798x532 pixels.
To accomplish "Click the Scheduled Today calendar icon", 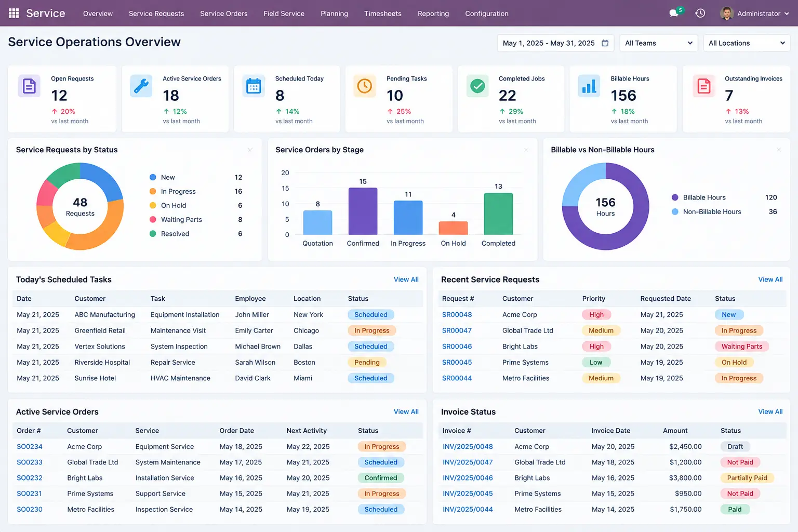I will [254, 86].
